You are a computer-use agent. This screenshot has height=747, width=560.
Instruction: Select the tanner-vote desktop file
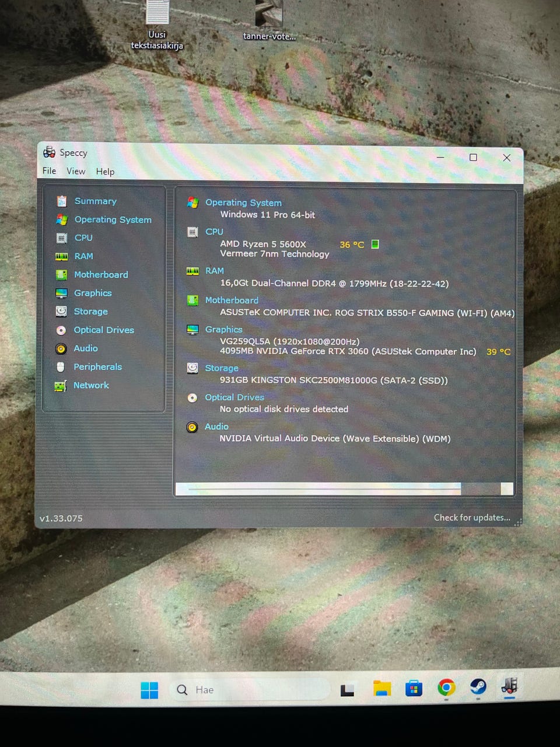coord(269,21)
